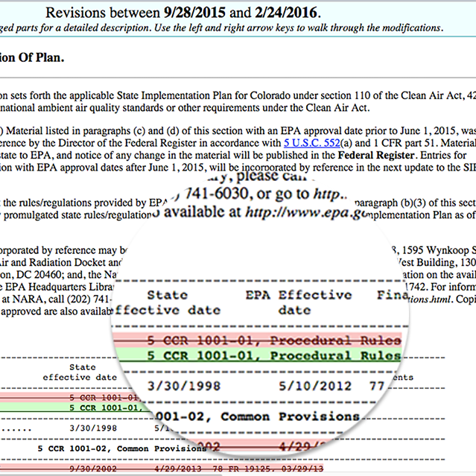Click the '5 CCR 1001-02, Common Provisions' heading

point(122,448)
